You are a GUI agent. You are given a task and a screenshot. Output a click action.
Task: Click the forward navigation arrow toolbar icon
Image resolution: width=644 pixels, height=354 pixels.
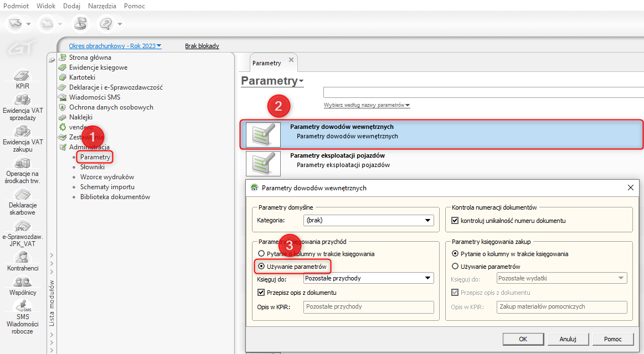click(47, 24)
